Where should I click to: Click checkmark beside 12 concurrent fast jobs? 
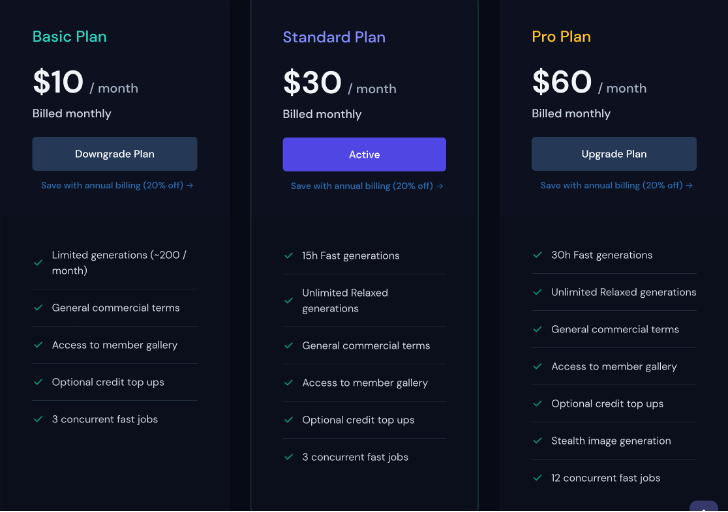tap(538, 478)
